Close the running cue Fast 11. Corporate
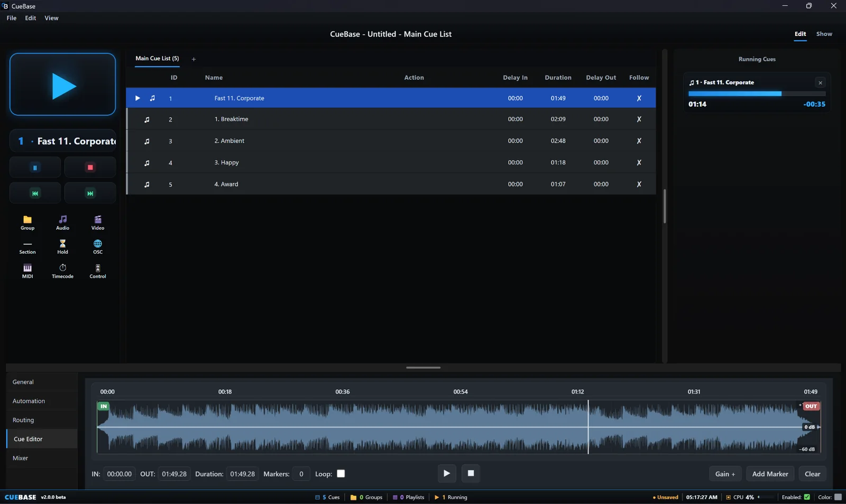 click(x=820, y=83)
